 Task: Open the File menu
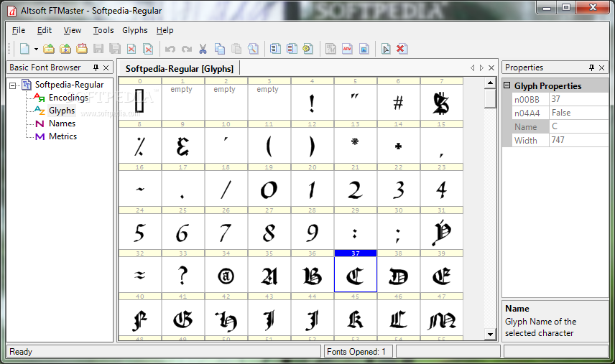tap(19, 30)
